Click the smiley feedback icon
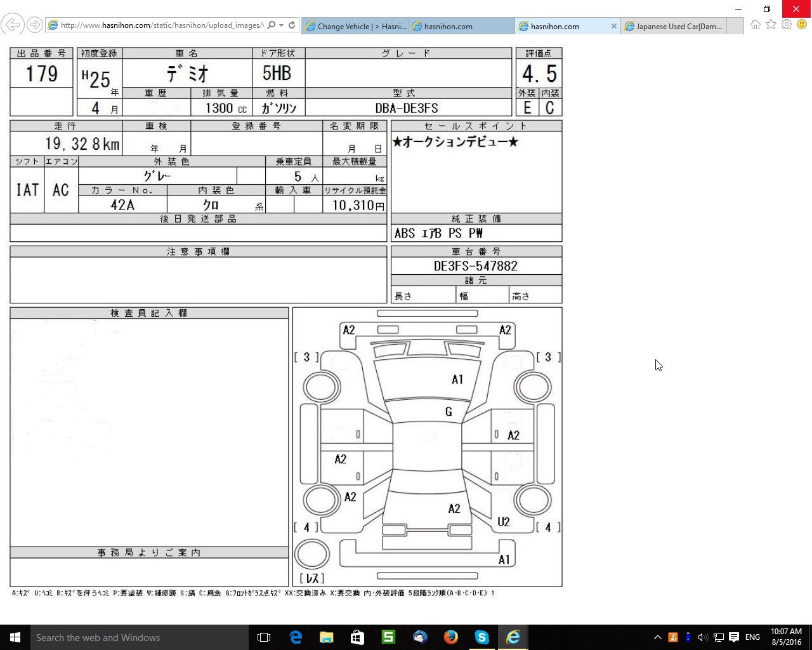 (802, 25)
